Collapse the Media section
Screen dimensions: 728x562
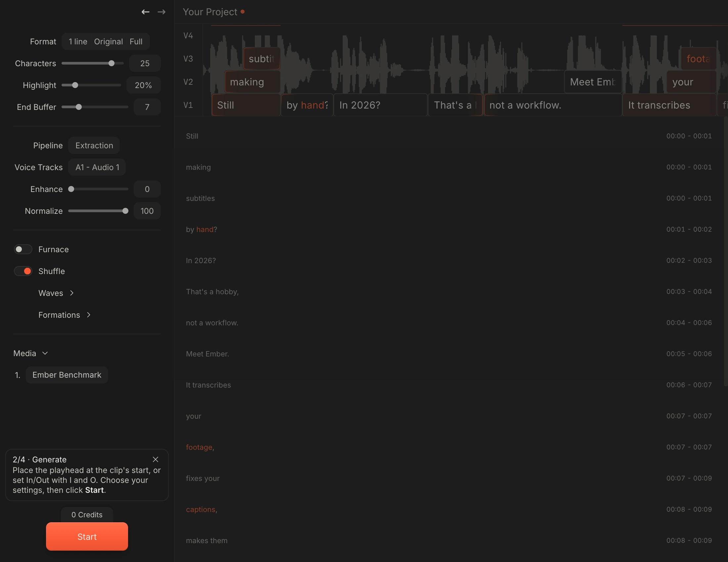click(x=31, y=353)
